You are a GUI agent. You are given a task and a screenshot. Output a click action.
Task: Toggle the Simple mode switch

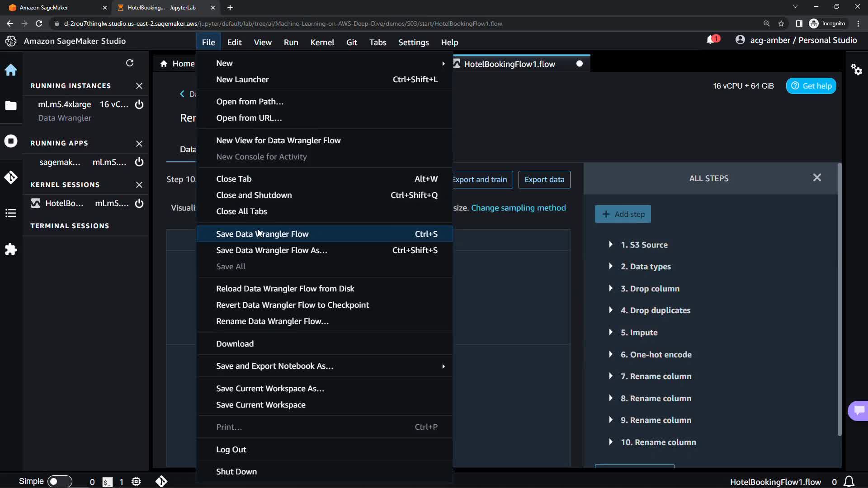[x=59, y=482]
